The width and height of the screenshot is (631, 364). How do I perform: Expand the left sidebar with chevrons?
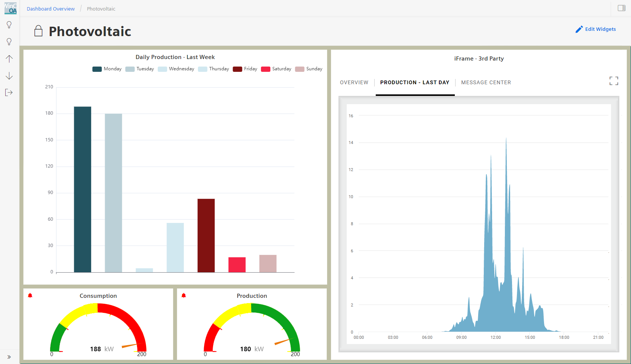9,357
